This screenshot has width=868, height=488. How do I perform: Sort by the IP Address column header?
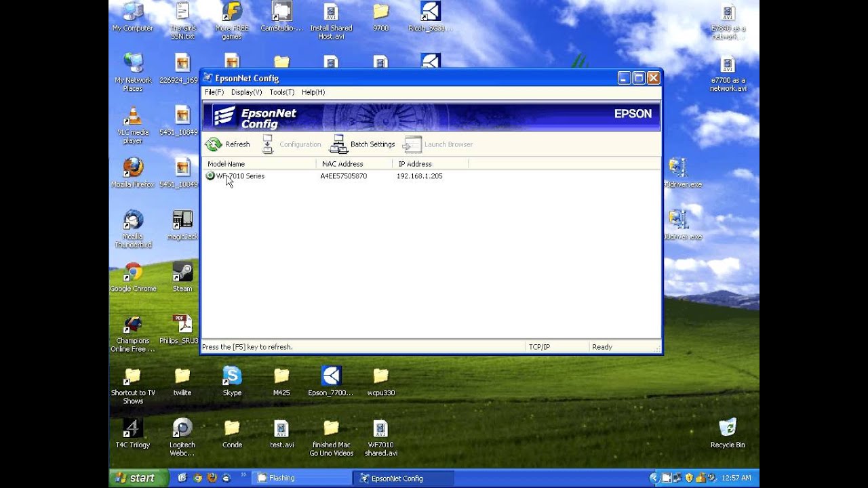tap(430, 164)
